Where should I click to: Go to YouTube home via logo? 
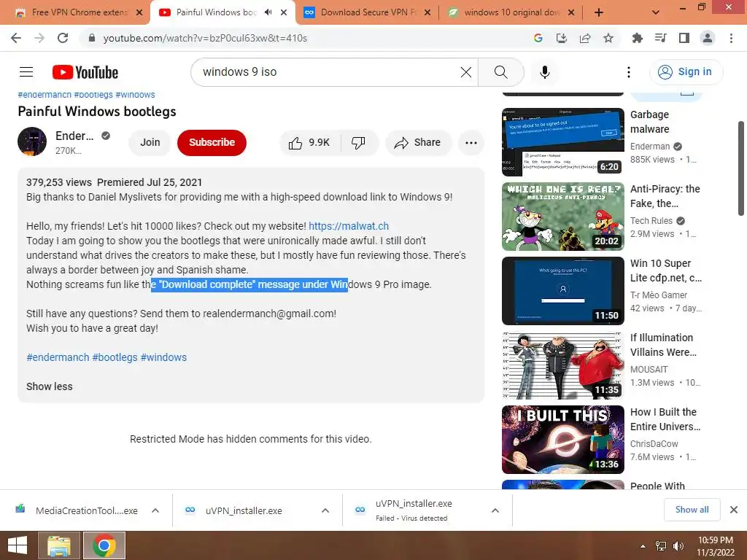pyautogui.click(x=85, y=72)
